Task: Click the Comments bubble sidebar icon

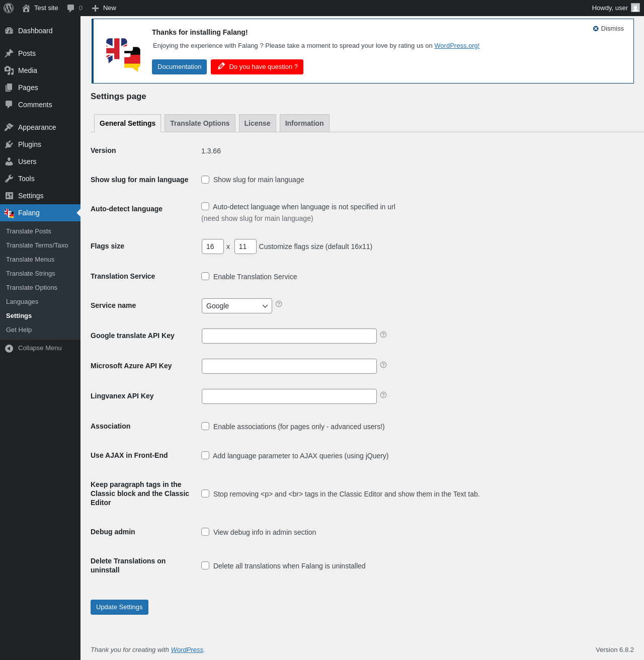Action: pyautogui.click(x=9, y=105)
